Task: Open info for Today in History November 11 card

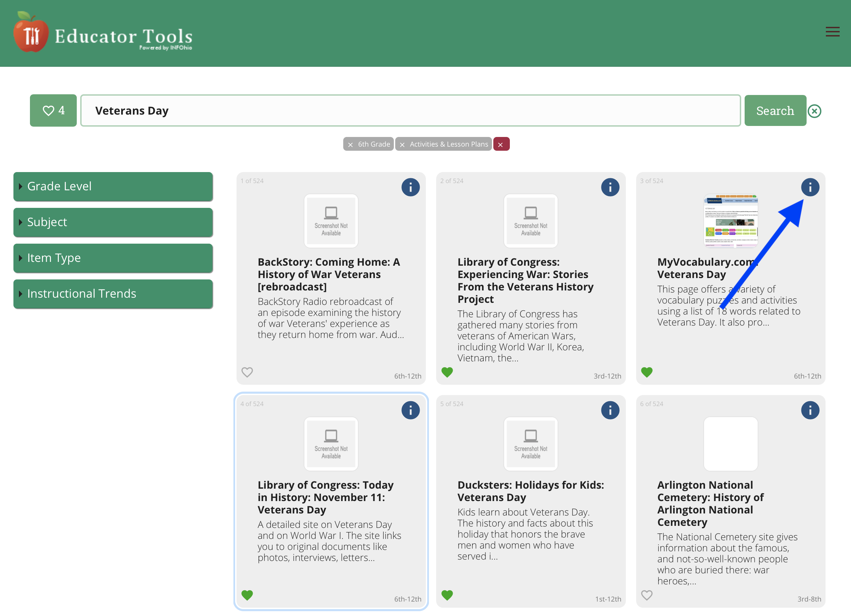Action: coord(410,411)
